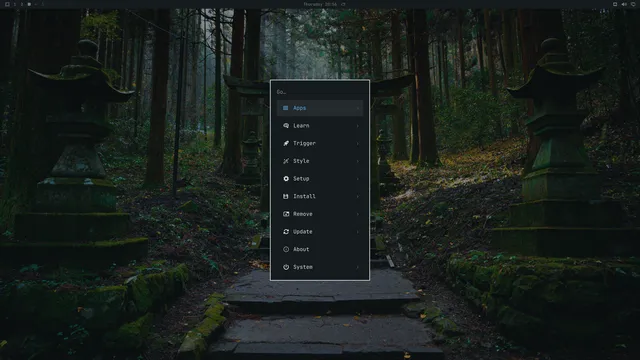The image size is (640, 360).
Task: Open the System menu entry
Action: tap(320, 267)
